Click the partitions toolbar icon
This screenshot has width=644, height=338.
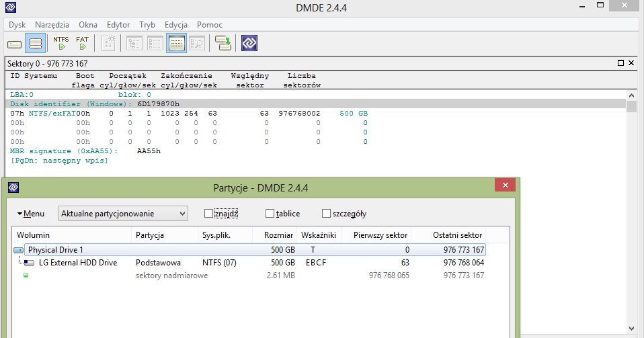pos(36,43)
